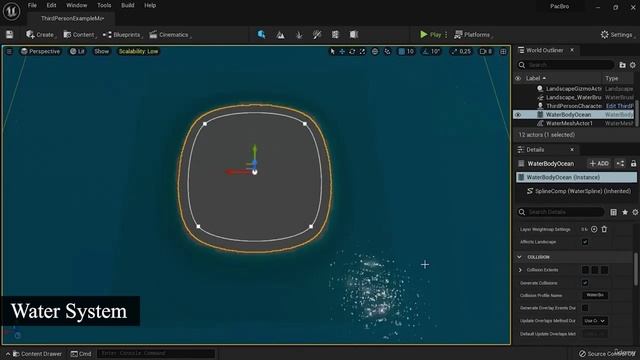This screenshot has width=640, height=360.
Task: Toggle visibility eye of WaterBodyOcean
Action: coord(518,115)
